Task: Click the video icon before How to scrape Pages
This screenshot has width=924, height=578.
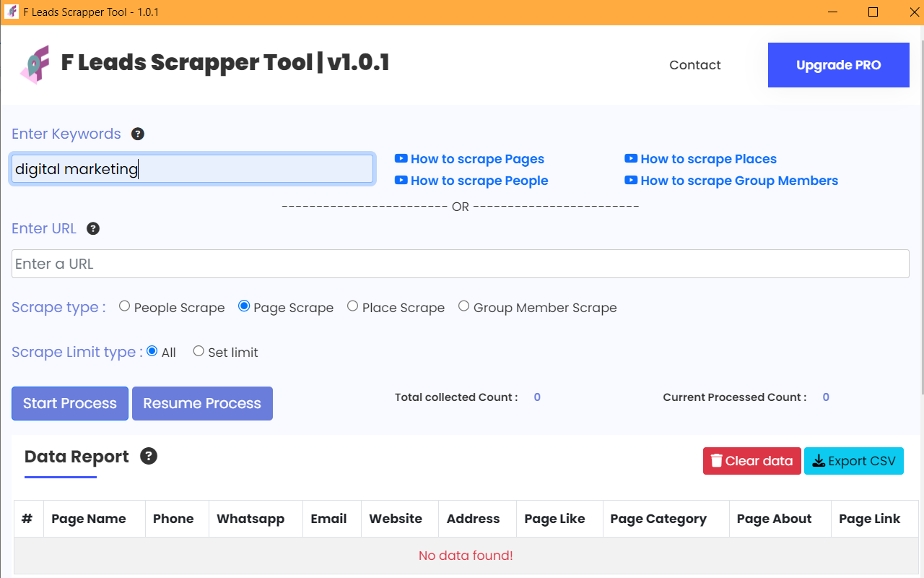Action: coord(401,158)
